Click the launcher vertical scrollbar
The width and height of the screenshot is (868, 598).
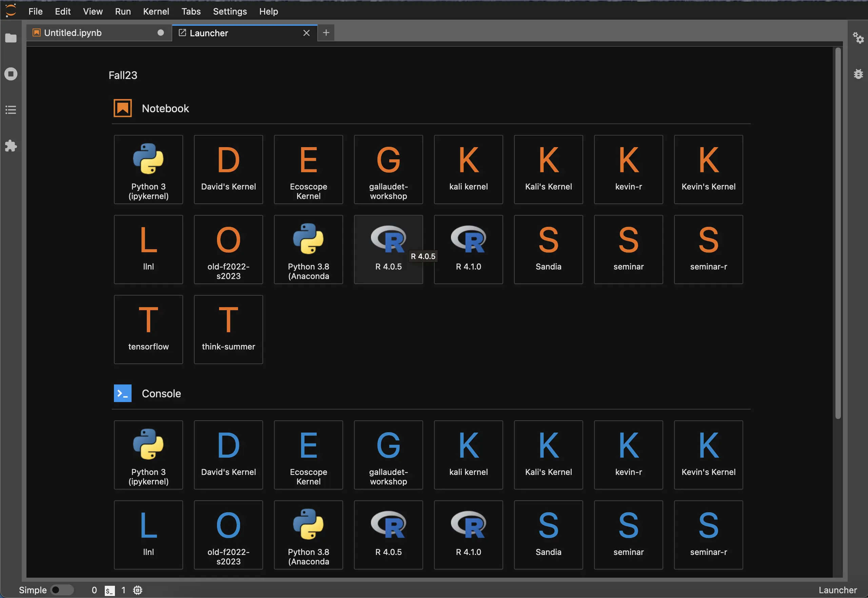[x=838, y=233]
